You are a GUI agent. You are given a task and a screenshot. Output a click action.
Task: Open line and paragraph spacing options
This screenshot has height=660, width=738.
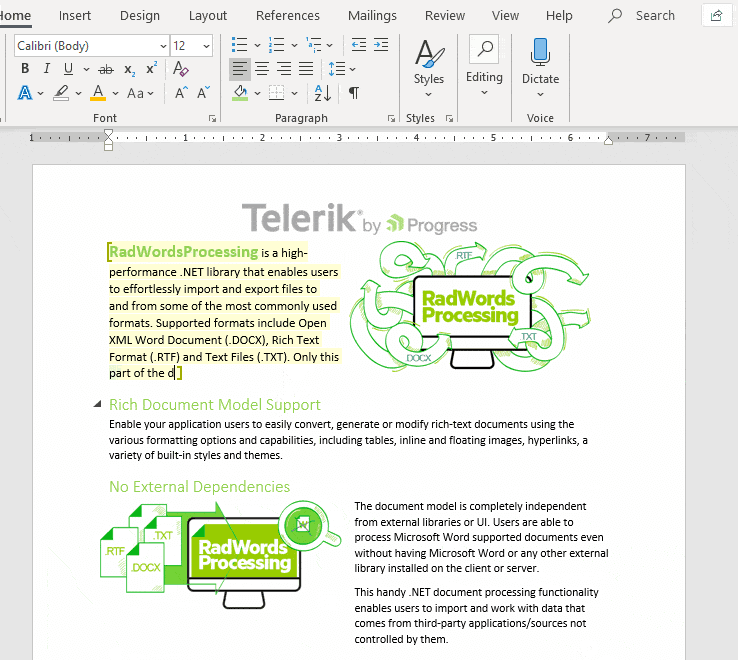pyautogui.click(x=342, y=69)
